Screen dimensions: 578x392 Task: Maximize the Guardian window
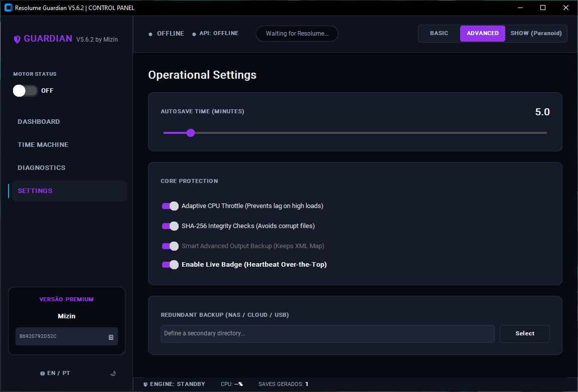coord(542,8)
